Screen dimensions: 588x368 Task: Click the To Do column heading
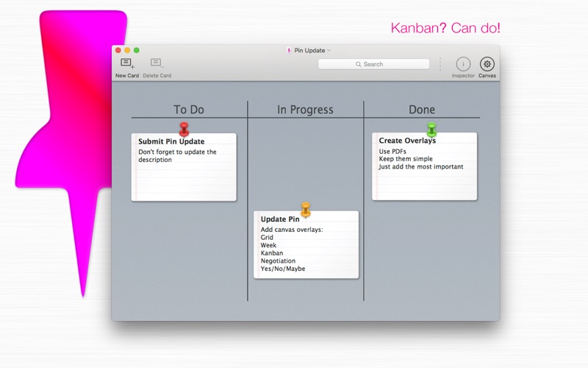coord(189,110)
